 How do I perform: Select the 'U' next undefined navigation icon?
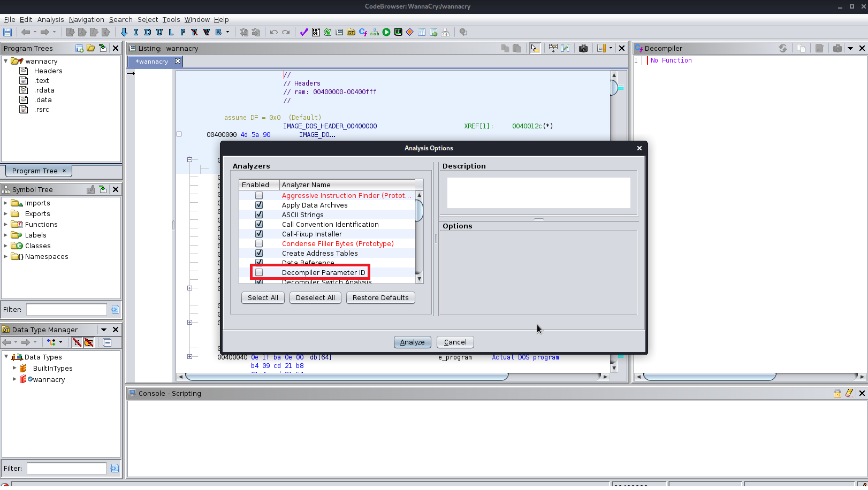pyautogui.click(x=159, y=32)
